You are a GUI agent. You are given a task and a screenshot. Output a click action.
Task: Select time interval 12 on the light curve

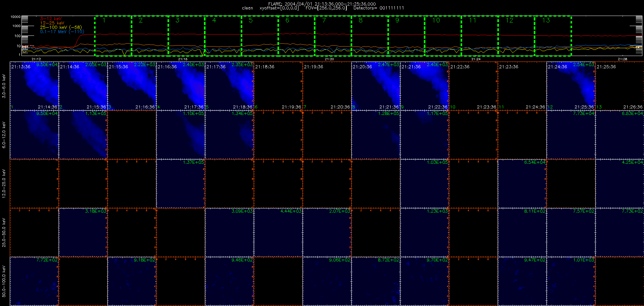517,36
